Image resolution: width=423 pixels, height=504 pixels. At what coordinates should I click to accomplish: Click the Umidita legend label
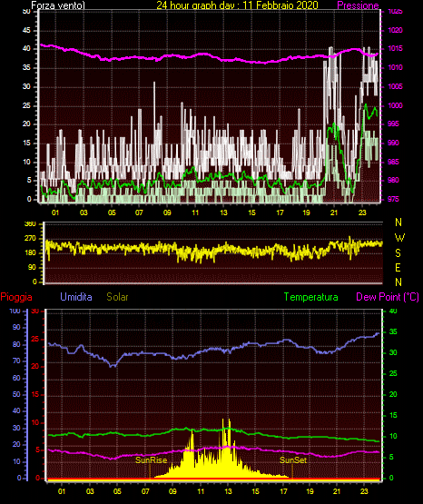click(x=76, y=297)
